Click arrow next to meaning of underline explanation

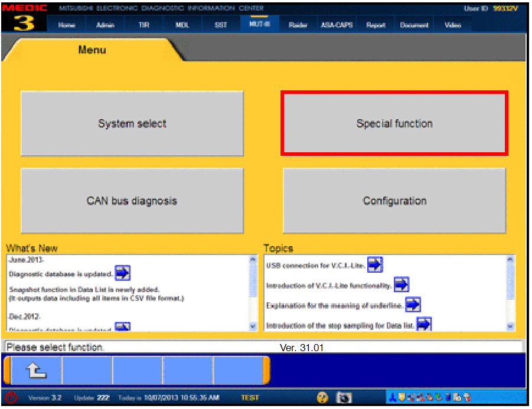(x=413, y=305)
